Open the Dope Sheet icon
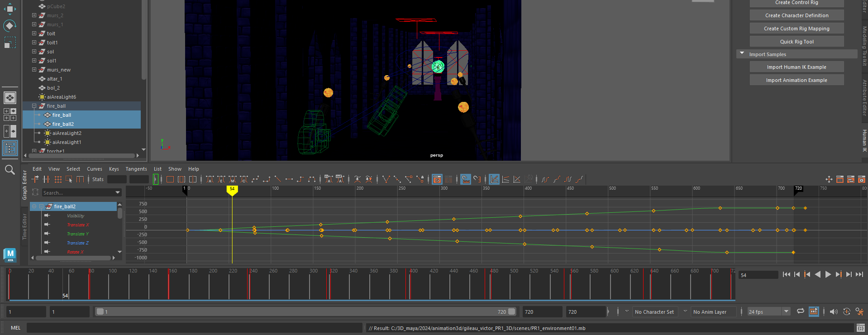 (x=840, y=179)
